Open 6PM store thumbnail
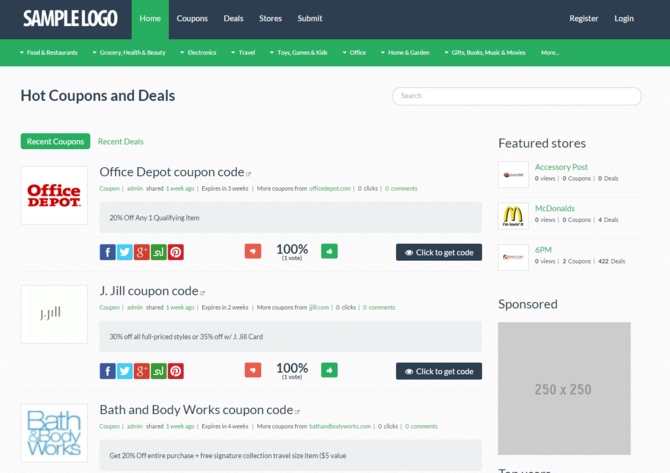 tap(513, 257)
